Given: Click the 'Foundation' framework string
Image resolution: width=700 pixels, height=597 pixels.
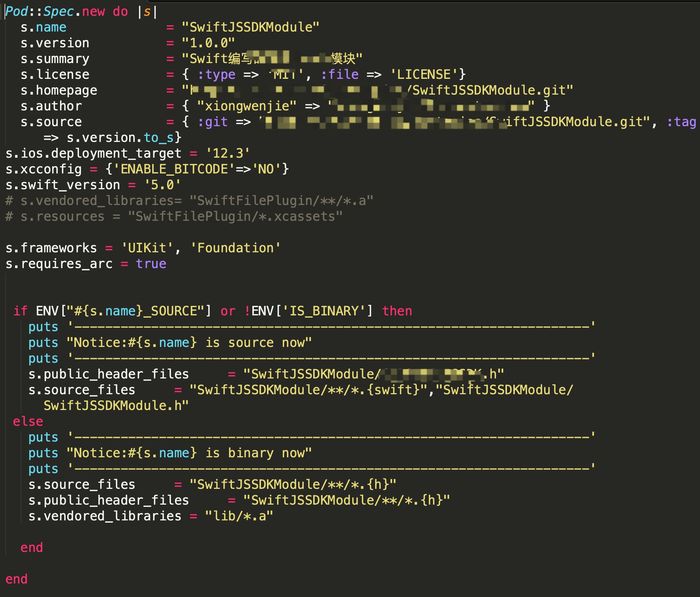Looking at the screenshot, I should [235, 248].
